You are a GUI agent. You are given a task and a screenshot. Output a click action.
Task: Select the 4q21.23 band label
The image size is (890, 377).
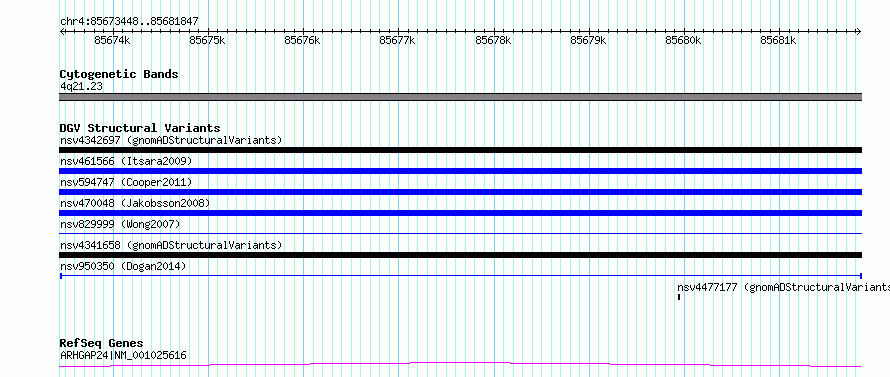[x=81, y=86]
